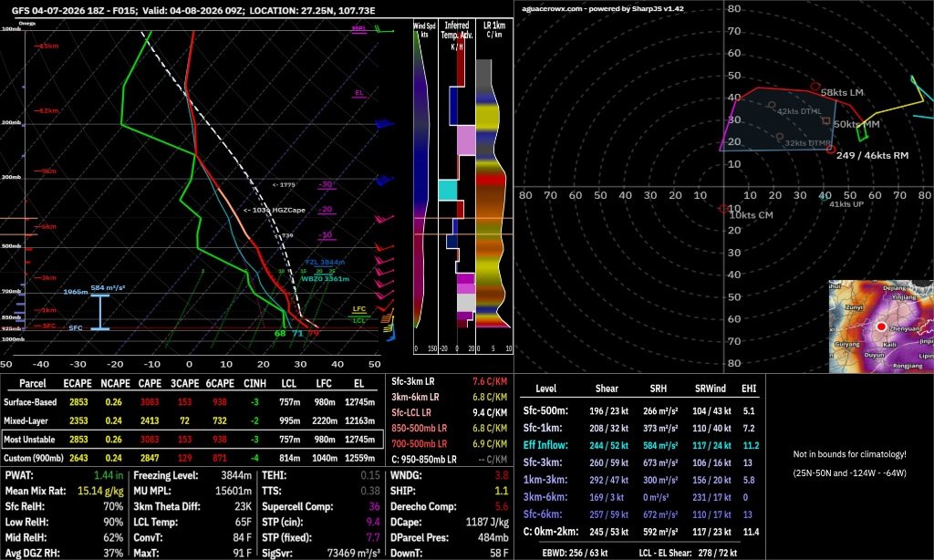Image resolution: width=934 pixels, height=560 pixels.
Task: Click the GFS sounding title header
Action: click(x=193, y=11)
